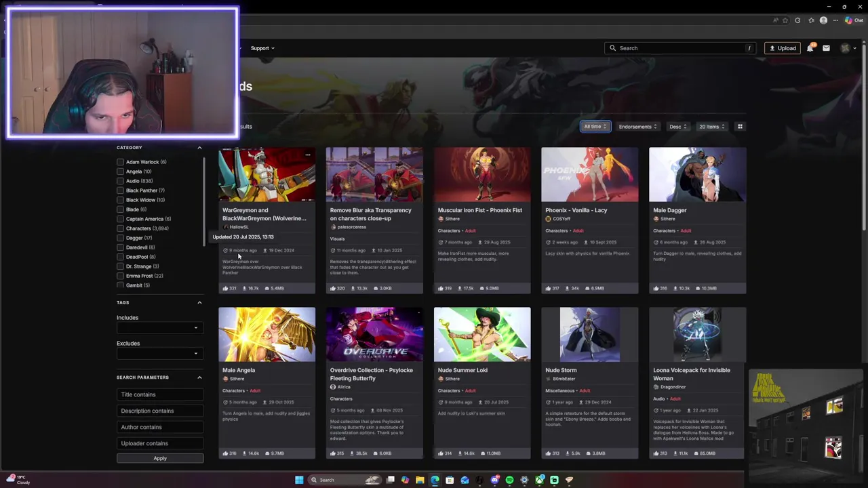Open the Male Angela mod title

(239, 370)
